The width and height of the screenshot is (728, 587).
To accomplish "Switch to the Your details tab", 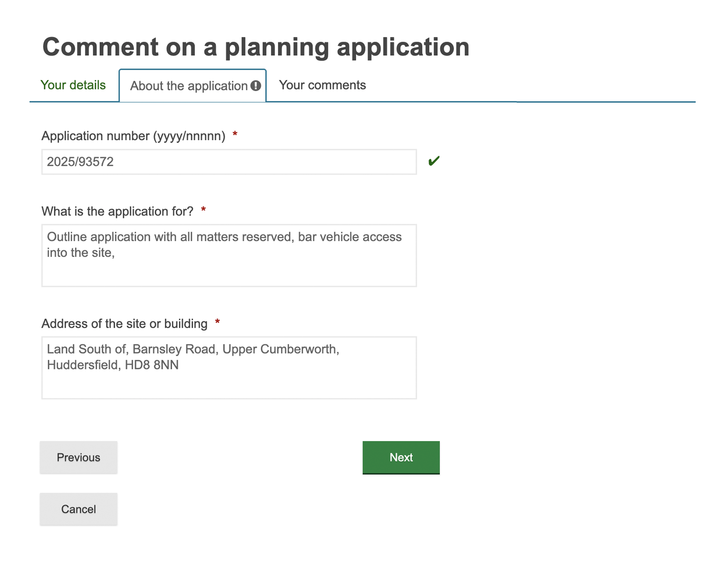I will pyautogui.click(x=73, y=85).
